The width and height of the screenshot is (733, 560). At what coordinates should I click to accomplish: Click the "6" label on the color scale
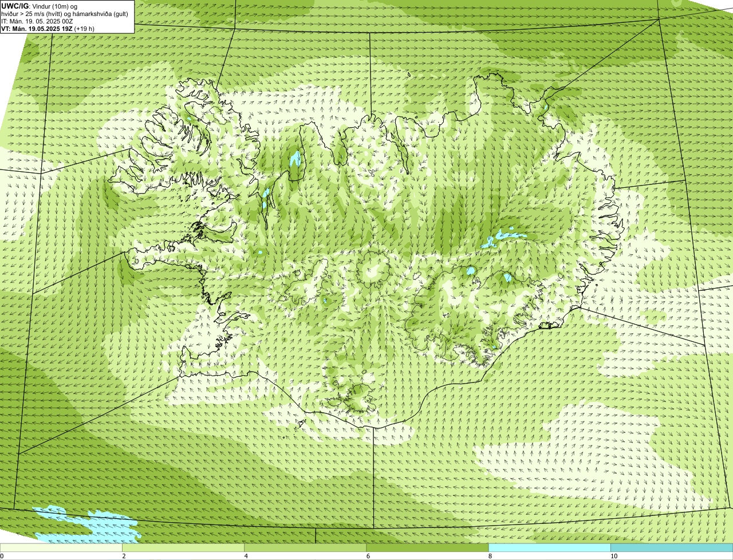(368, 556)
